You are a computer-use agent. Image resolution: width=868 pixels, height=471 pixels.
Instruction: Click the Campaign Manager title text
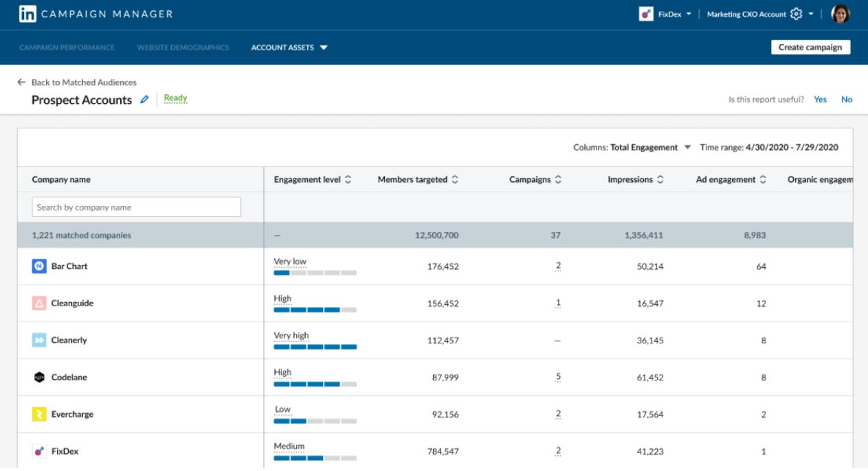(x=107, y=14)
